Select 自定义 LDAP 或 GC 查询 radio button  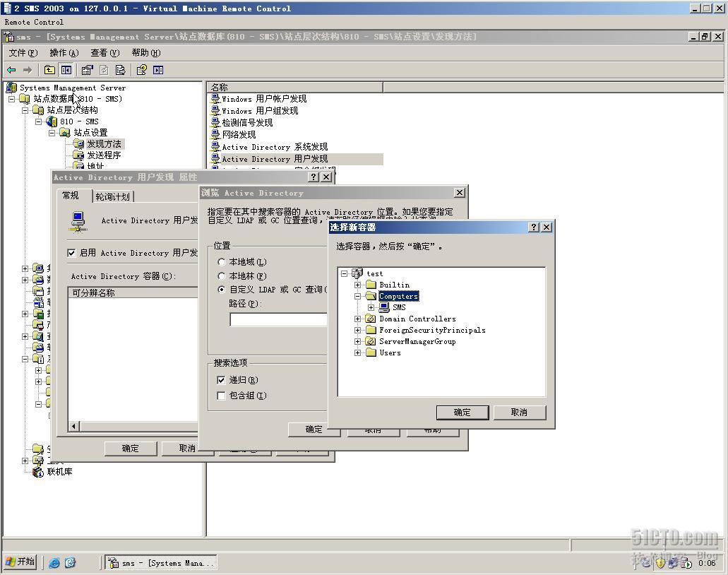point(222,290)
